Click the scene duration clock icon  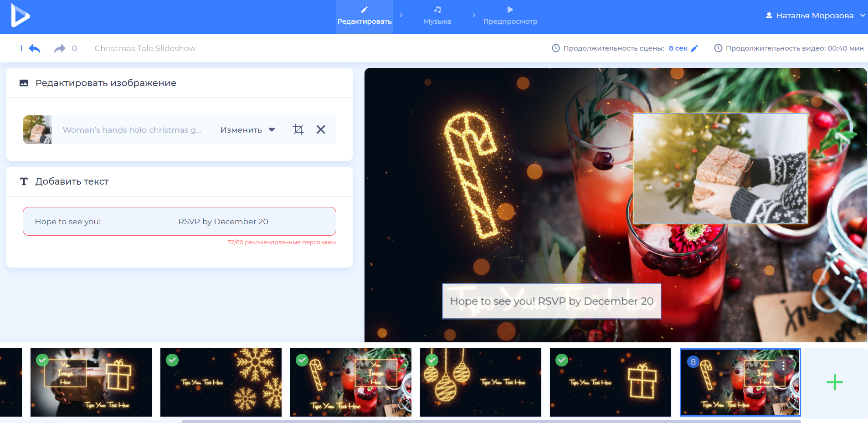(556, 48)
